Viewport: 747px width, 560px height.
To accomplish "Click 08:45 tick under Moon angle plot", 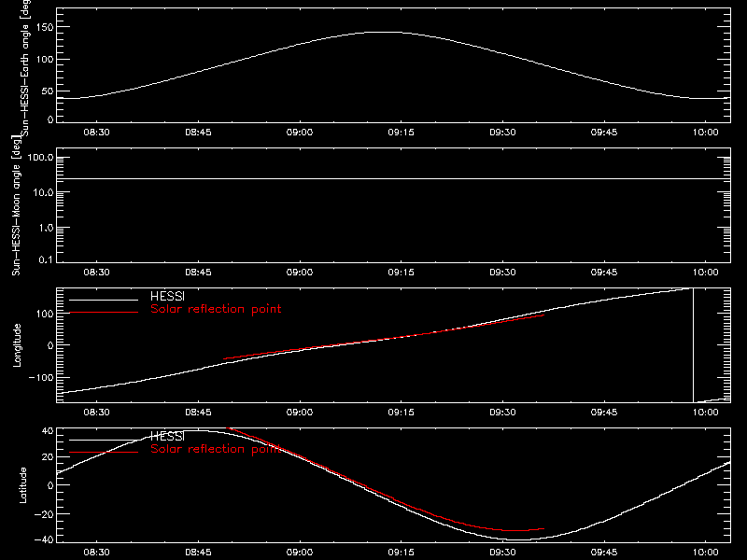I will (x=198, y=273).
